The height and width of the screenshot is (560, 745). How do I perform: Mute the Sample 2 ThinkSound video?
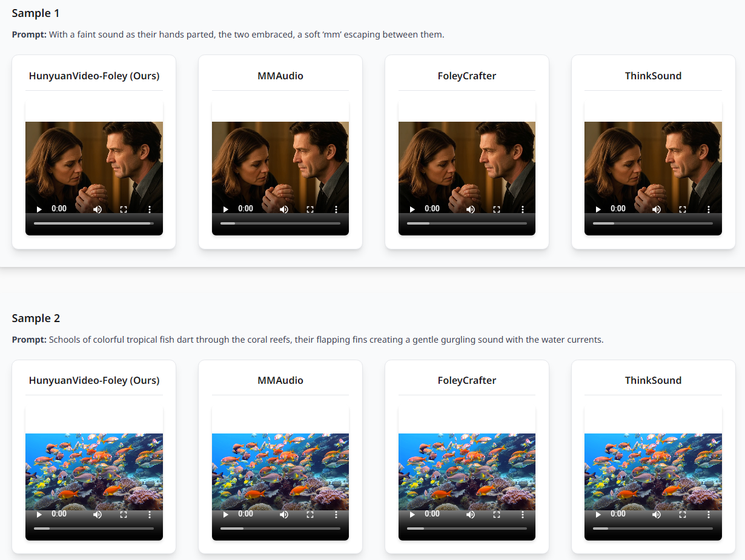656,514
